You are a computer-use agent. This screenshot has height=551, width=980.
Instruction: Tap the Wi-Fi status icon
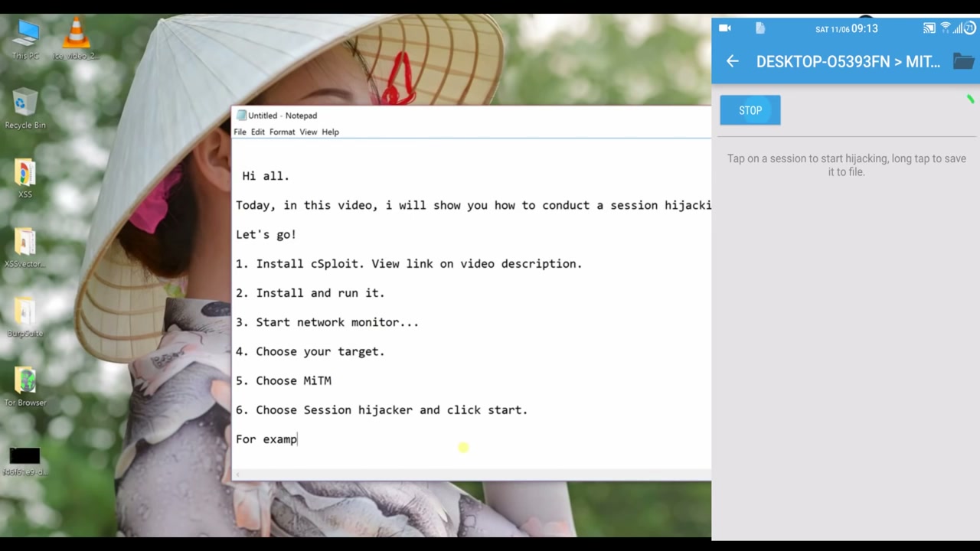(946, 28)
